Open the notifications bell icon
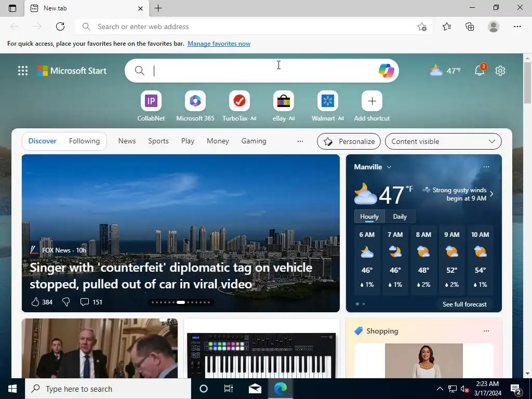532x399 pixels. [480, 70]
